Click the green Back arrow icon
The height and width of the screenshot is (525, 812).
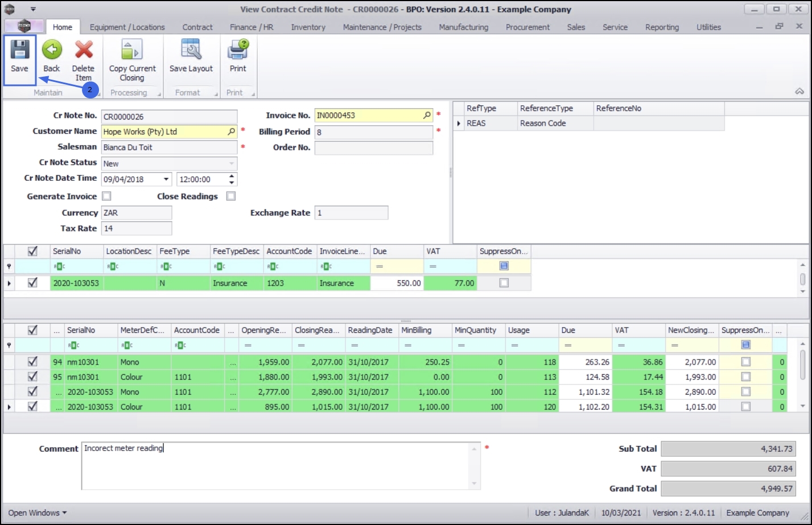click(52, 50)
